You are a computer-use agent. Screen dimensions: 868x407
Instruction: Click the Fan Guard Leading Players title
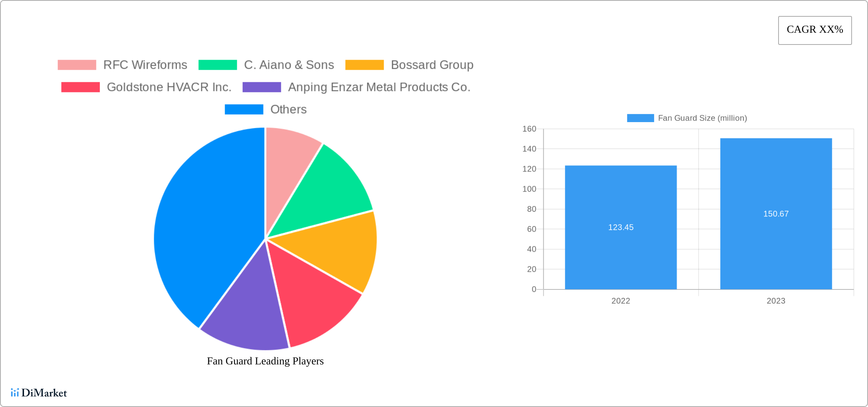265,361
